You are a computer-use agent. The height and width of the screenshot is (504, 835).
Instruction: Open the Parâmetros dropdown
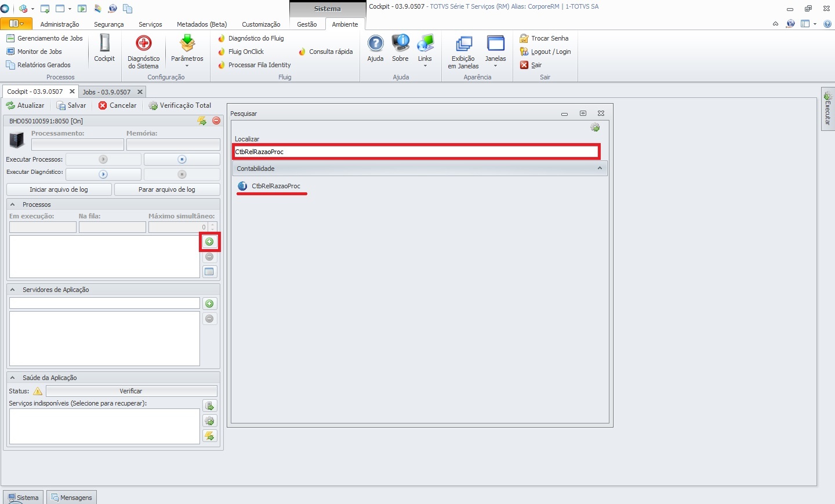point(187,52)
